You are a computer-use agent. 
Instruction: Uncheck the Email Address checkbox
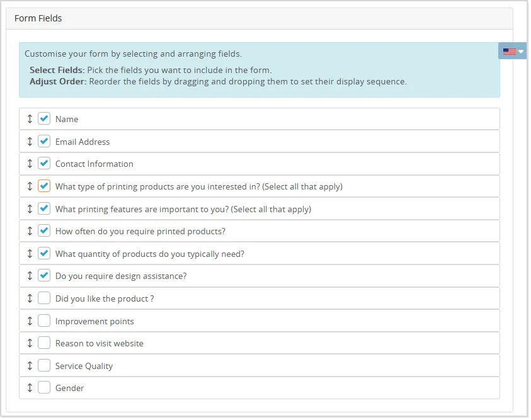click(x=44, y=141)
